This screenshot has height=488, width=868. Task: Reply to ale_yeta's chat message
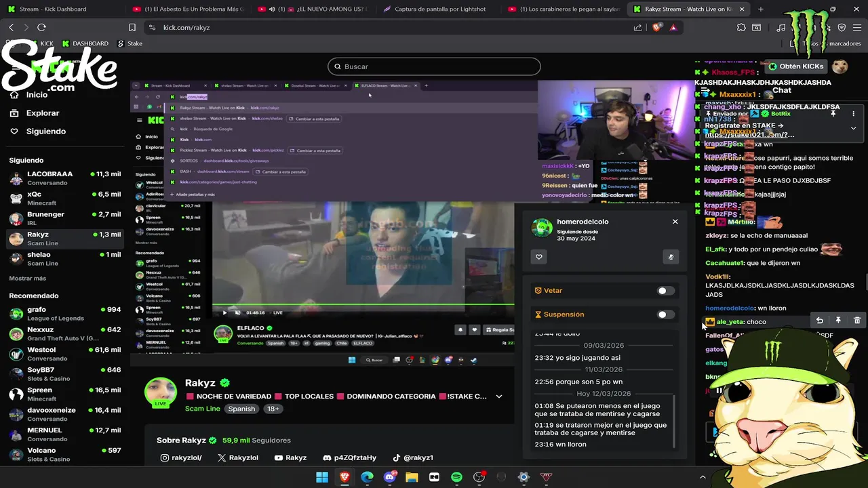point(819,321)
